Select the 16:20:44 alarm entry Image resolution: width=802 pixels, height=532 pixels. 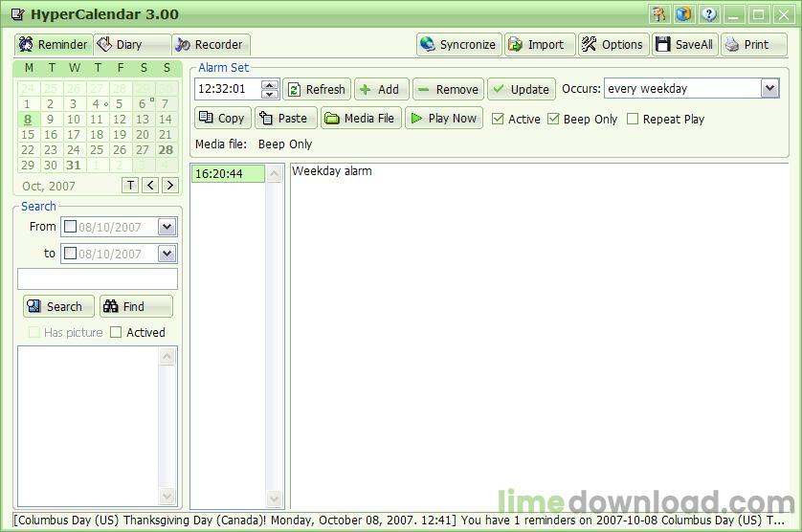(228, 174)
